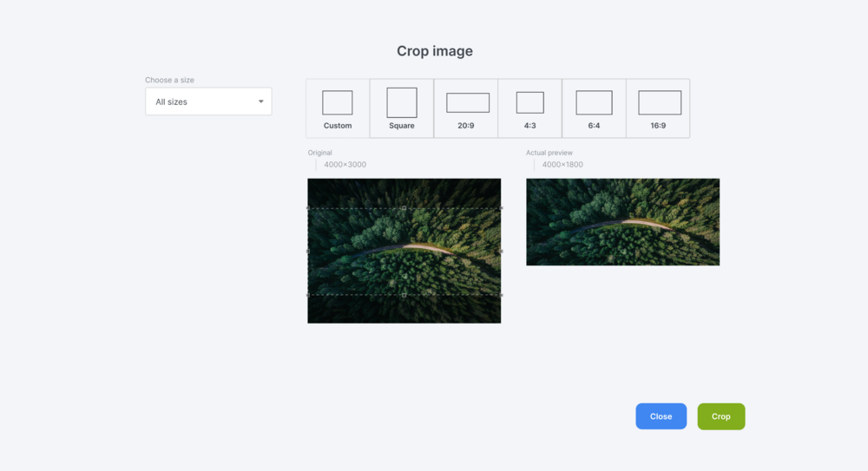
Task: Click the dimmed area below crop selection
Action: tap(404, 310)
